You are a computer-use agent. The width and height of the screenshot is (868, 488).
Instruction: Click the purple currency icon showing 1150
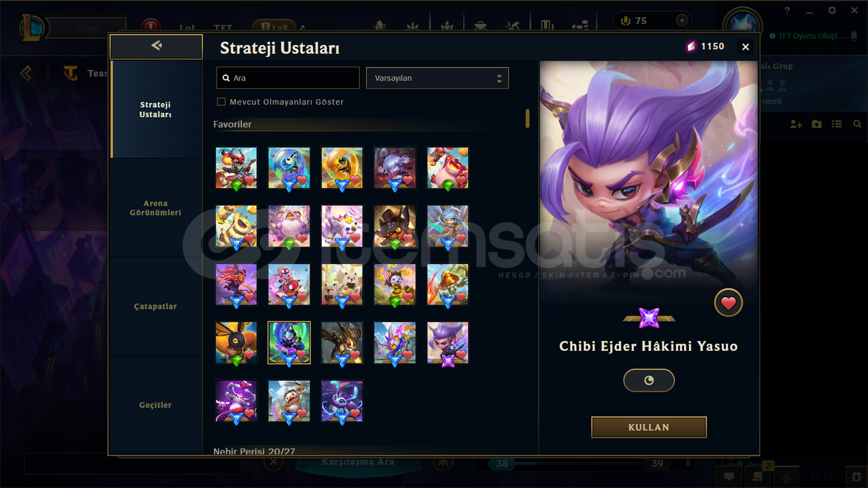691,46
